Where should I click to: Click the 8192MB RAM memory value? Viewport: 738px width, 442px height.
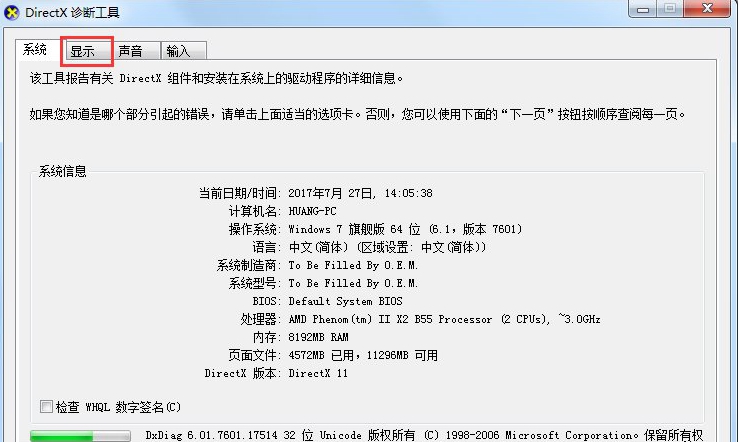(x=319, y=337)
